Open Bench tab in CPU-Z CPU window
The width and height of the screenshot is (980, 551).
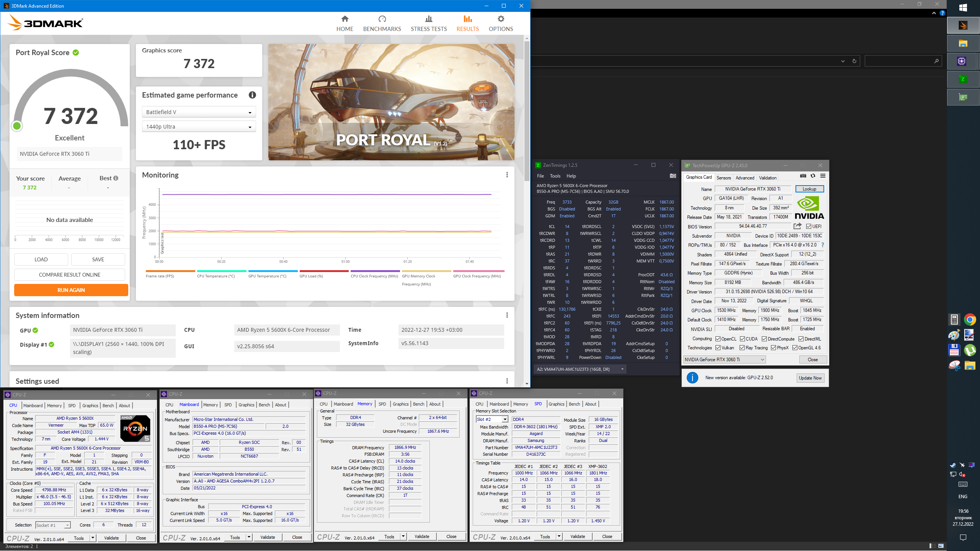108,406
